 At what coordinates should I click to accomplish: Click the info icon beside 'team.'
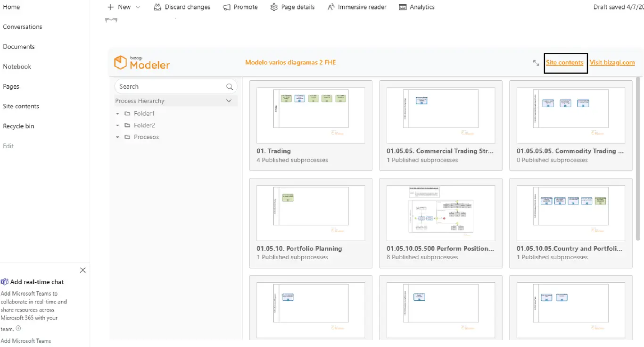(18, 328)
